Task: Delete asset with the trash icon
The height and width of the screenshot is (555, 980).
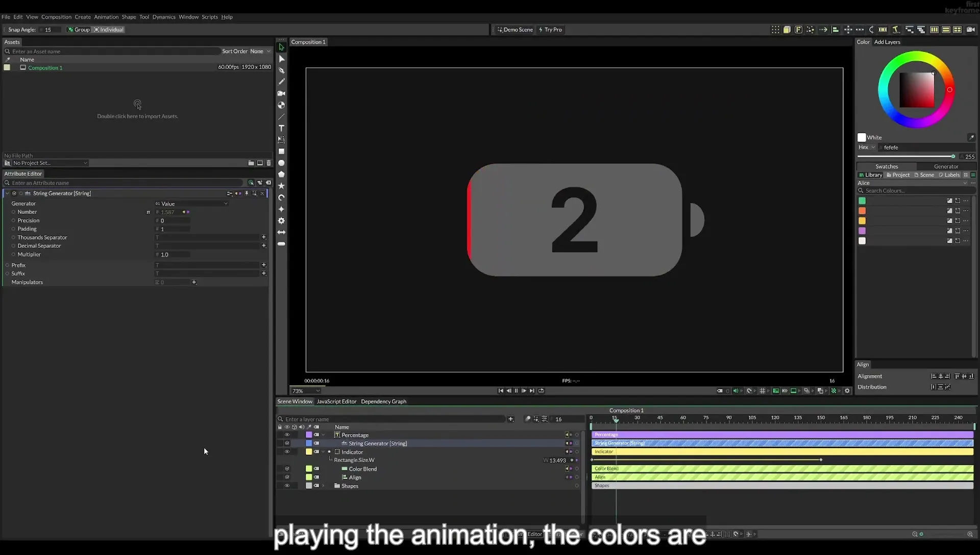Action: pos(269,163)
